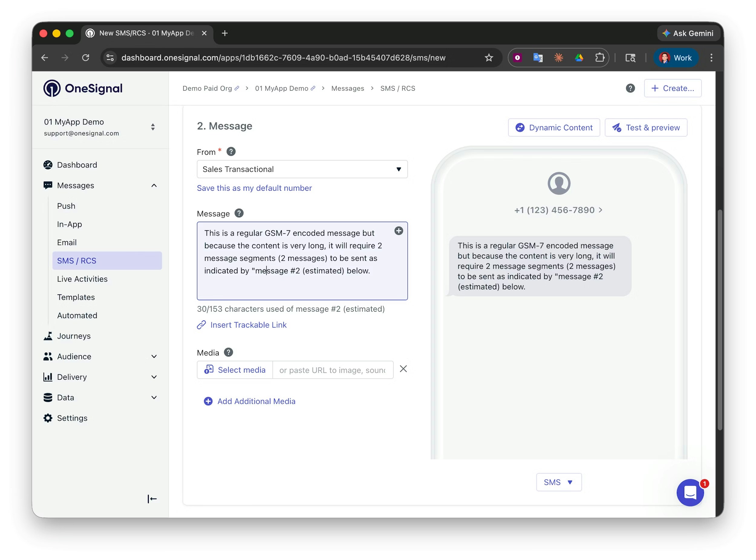Go to In-App messages
This screenshot has height=560, width=756.
point(70,225)
